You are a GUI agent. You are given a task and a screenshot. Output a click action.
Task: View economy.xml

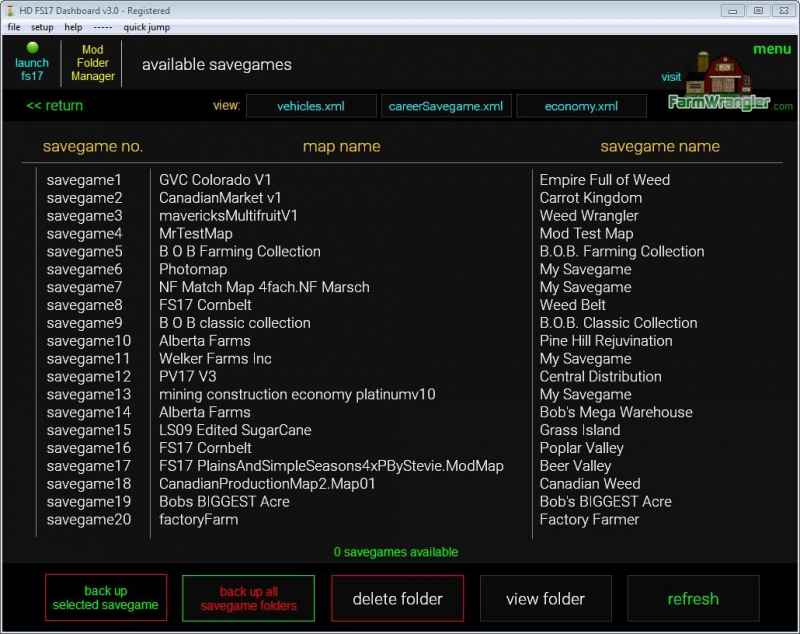(581, 106)
